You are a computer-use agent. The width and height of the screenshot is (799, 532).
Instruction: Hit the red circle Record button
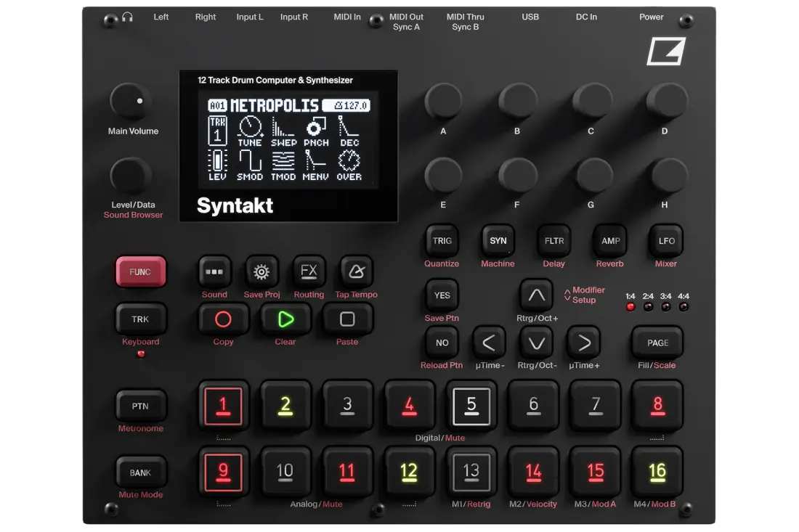click(223, 319)
